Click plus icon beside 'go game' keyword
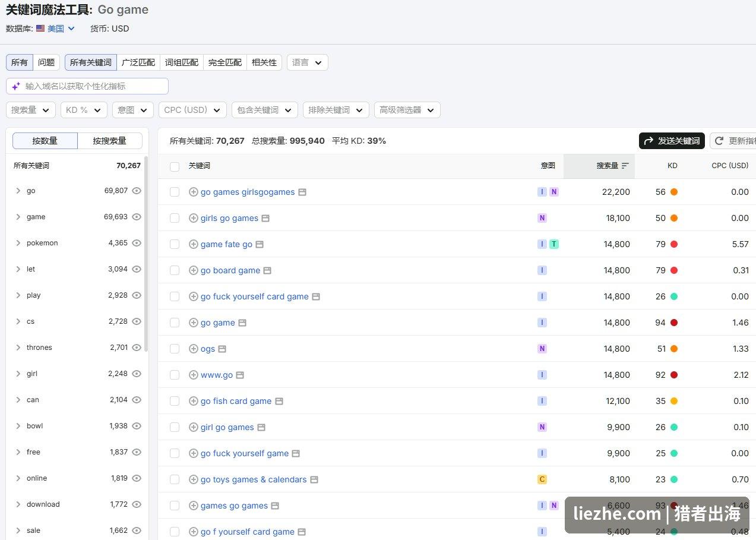This screenshot has width=756, height=540. 193,323
